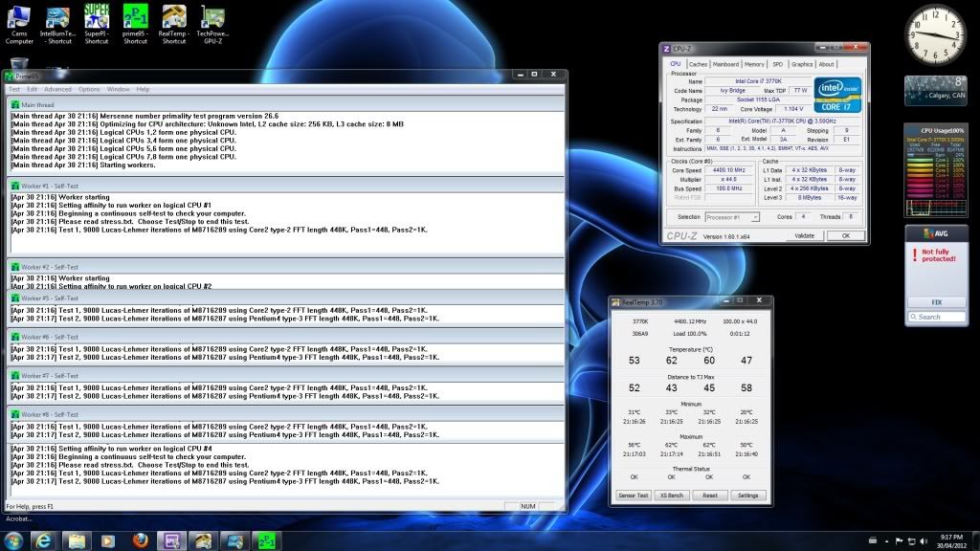Switch to the Memory tab in CPU-Z
This screenshot has height=551, width=980.
(754, 64)
